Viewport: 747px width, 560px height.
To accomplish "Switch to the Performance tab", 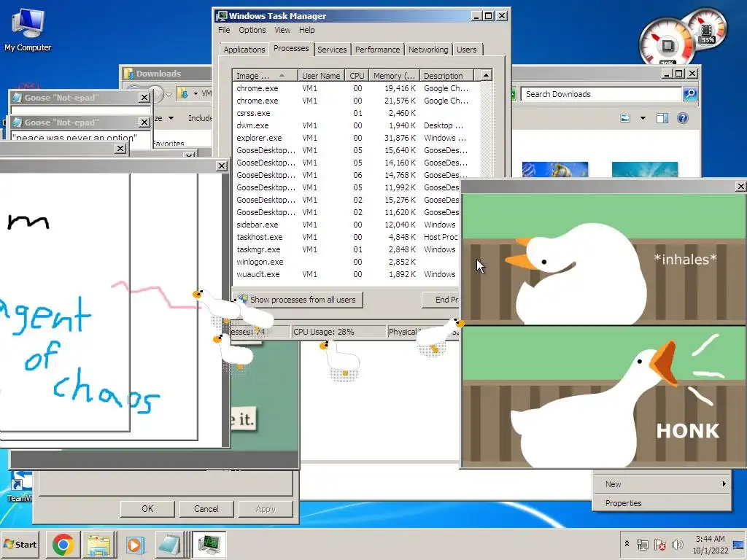I will [x=377, y=50].
